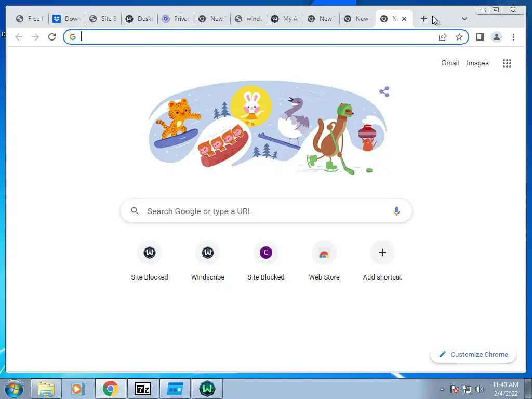Switch to the My A tab
The width and height of the screenshot is (532, 399).
(x=285, y=19)
